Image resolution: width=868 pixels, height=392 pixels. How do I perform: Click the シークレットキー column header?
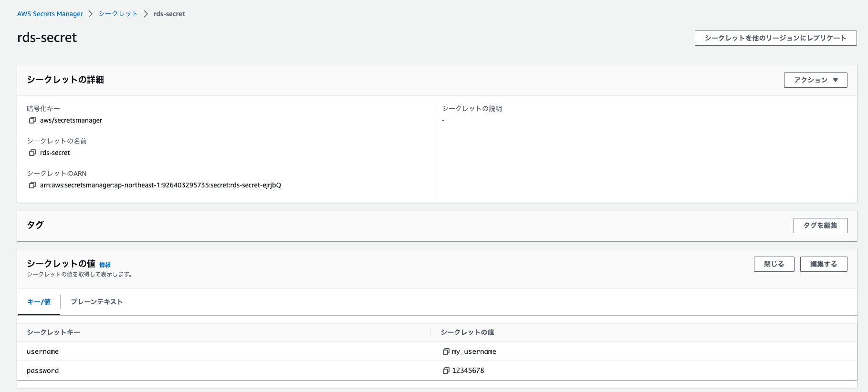coord(53,332)
